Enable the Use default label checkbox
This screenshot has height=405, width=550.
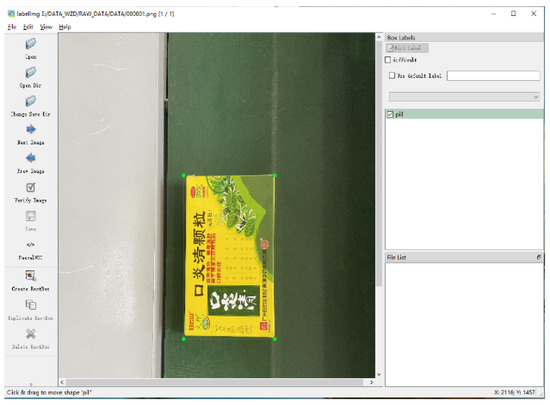[392, 75]
